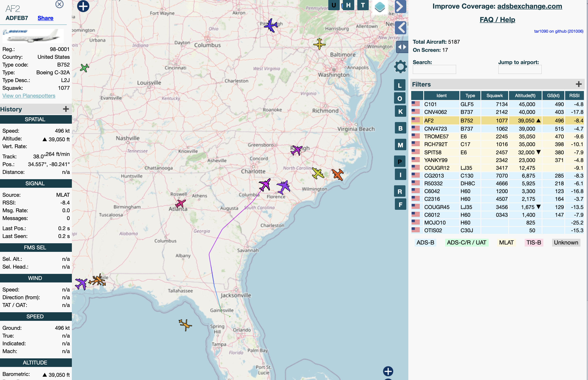The width and height of the screenshot is (588, 380).
Task: Toggle the L map option button
Action: (x=400, y=85)
